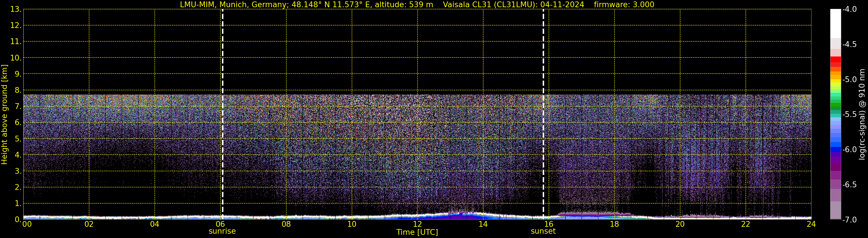Click the height-axis tick label '12.'
868x238 pixels.
[x=16, y=25]
